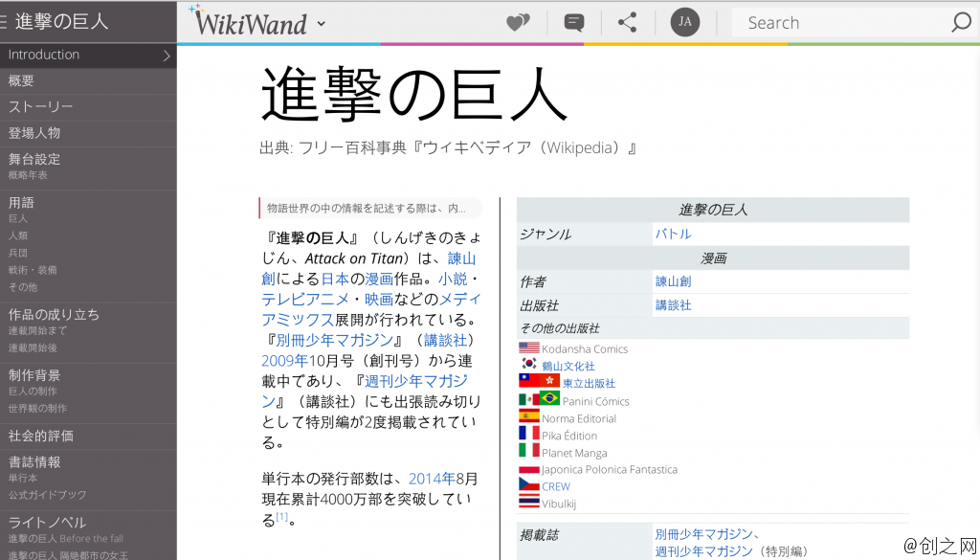Follow the 2009年 link
This screenshot has width=980, height=560.
tap(284, 361)
